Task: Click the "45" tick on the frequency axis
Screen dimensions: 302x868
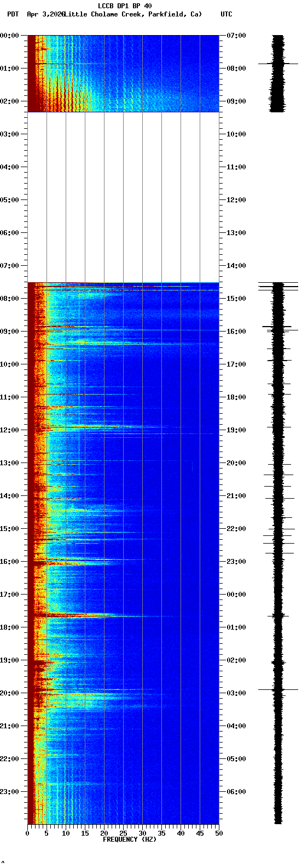Action: [200, 833]
